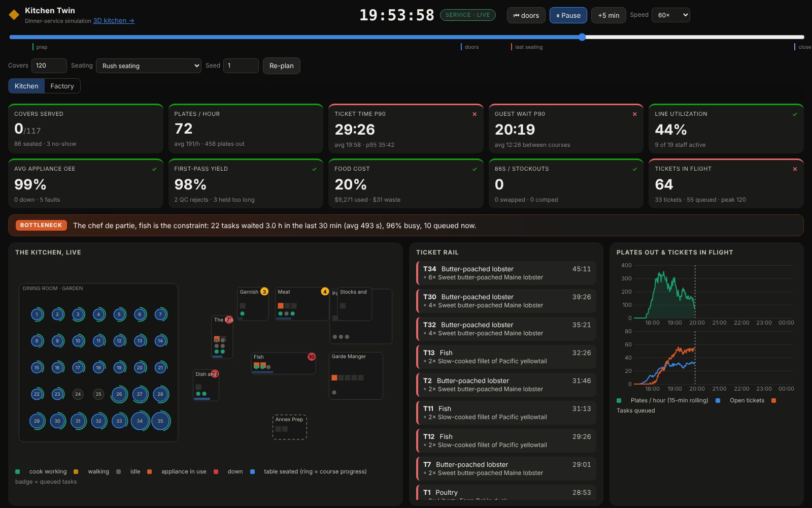This screenshot has height=508, width=812.
Task: Click the service timeline slider handle
Action: click(582, 37)
